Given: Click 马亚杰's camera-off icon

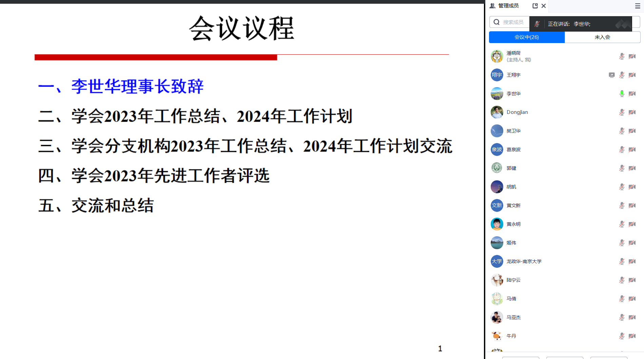Looking at the screenshot, I should pyautogui.click(x=632, y=317).
